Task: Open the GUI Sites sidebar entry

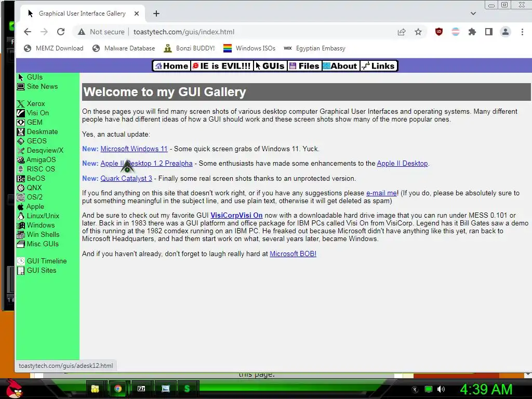Action: (37, 270)
